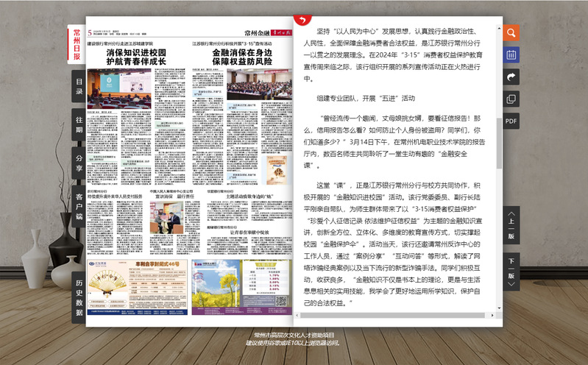Image resolution: width=588 pixels, height=365 pixels.
Task: Click the red back arrow at top
Action: 300,20
